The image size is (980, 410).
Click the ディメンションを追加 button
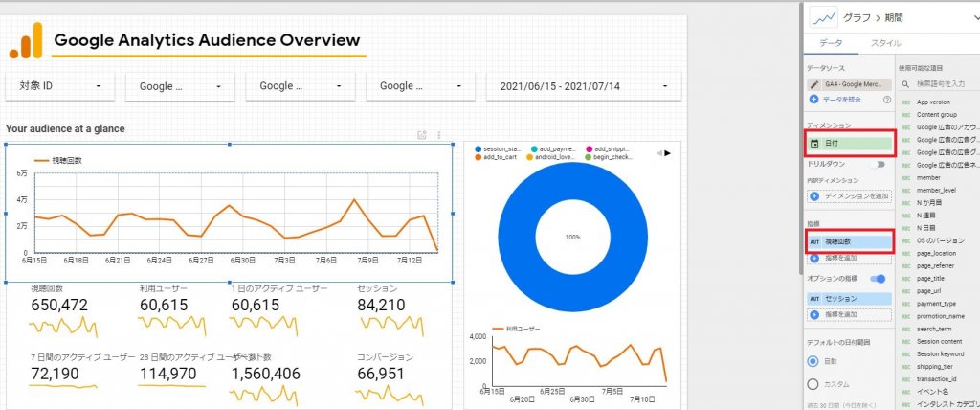850,196
